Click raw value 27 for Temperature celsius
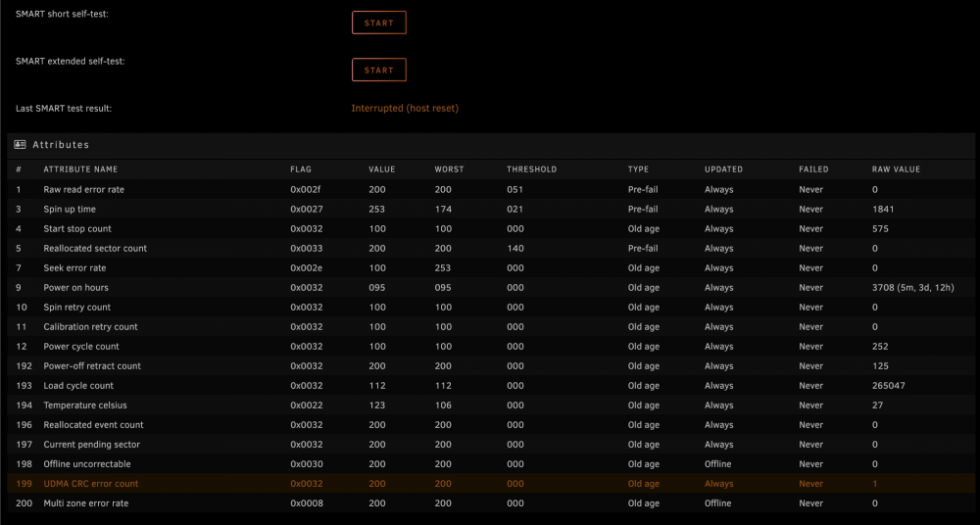Viewport: 980px width, 525px height. (877, 405)
